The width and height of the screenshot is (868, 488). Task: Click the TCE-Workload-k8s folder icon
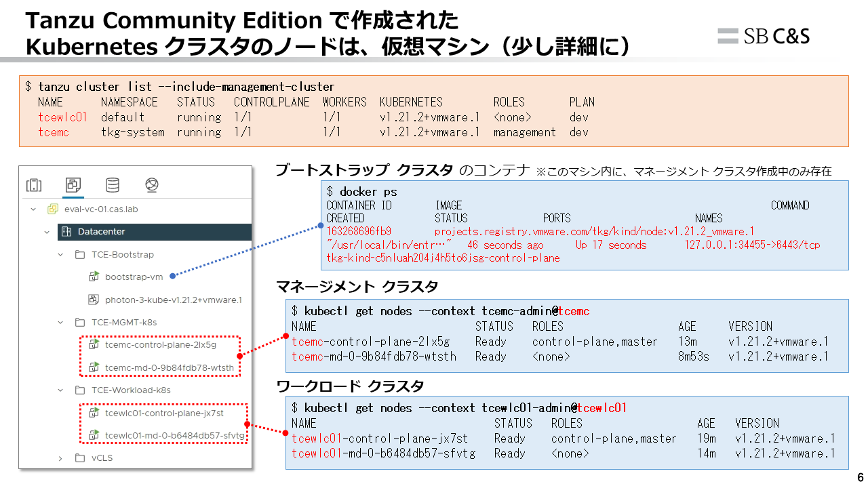pos(79,390)
